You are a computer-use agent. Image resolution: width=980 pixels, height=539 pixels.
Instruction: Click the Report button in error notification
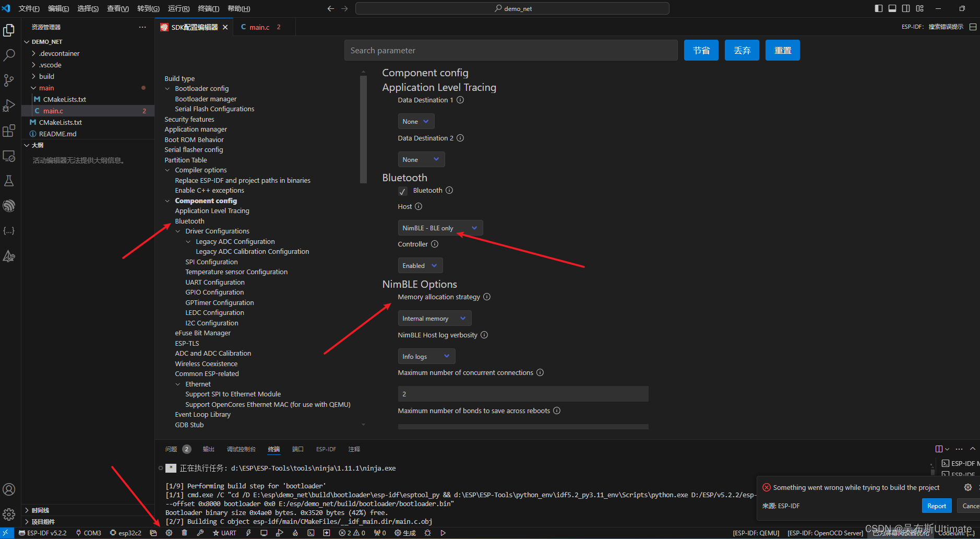[936, 506]
